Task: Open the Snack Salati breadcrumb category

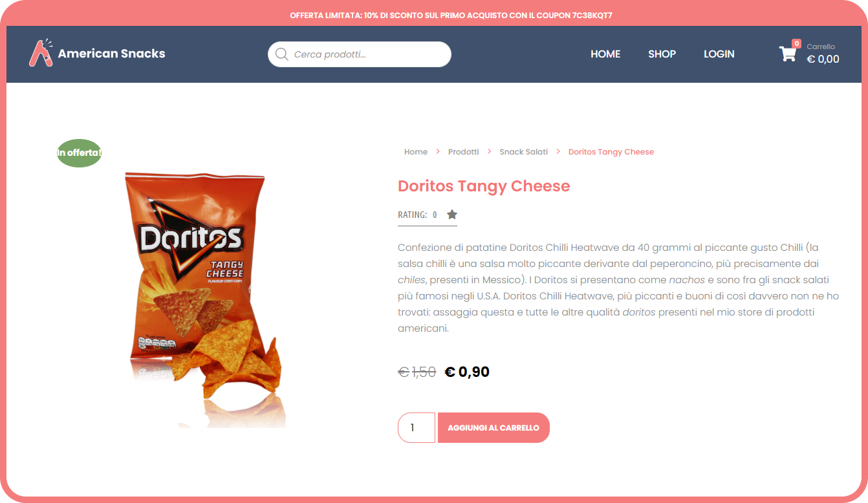Action: (x=524, y=152)
